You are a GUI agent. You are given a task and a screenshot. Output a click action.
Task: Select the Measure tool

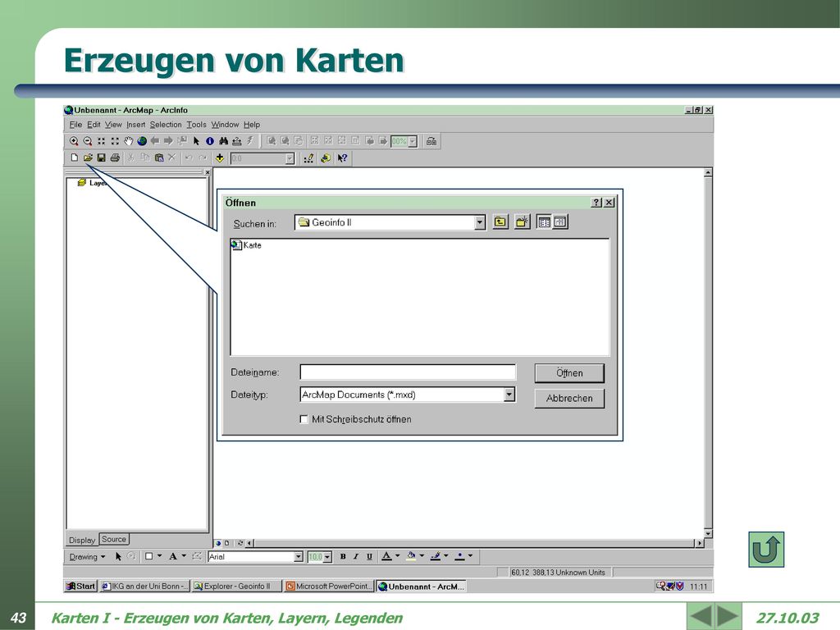coord(237,141)
